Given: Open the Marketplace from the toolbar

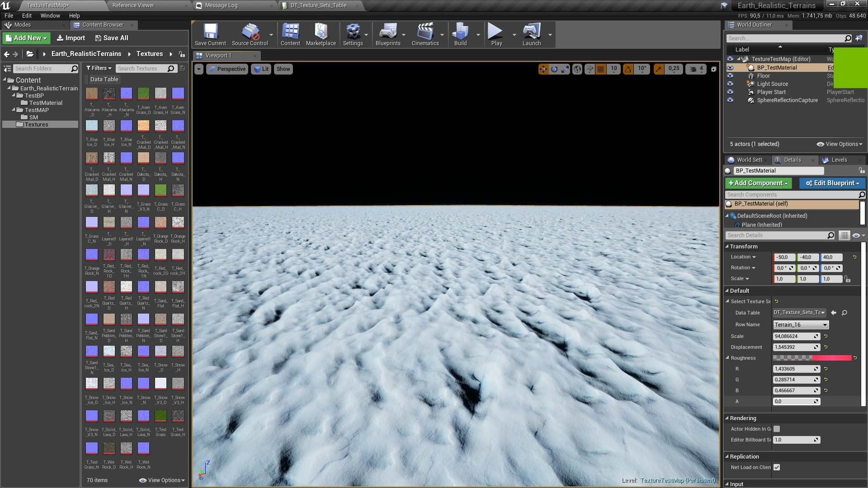Looking at the screenshot, I should click(x=321, y=34).
